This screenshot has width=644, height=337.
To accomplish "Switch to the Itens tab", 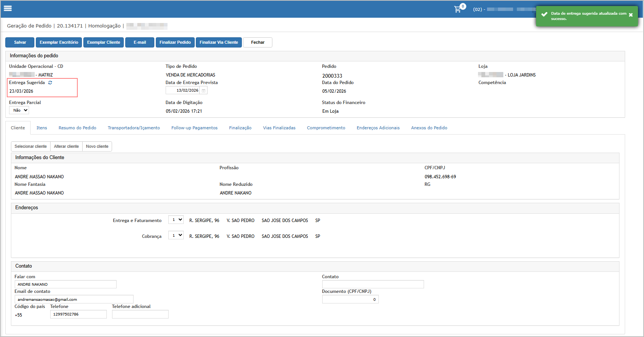I will tap(42, 128).
